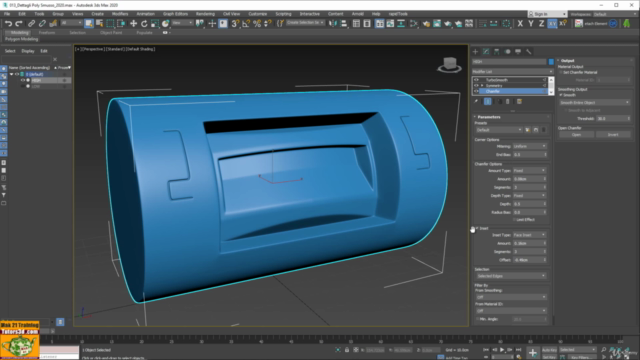This screenshot has height=360, width=640.
Task: Toggle visibility eye of HIGH object
Action: point(23,80)
